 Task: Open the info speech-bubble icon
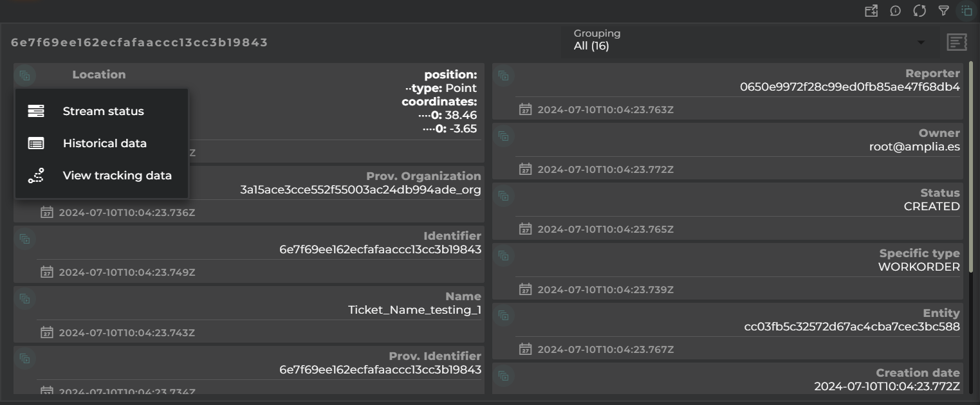pyautogui.click(x=895, y=10)
